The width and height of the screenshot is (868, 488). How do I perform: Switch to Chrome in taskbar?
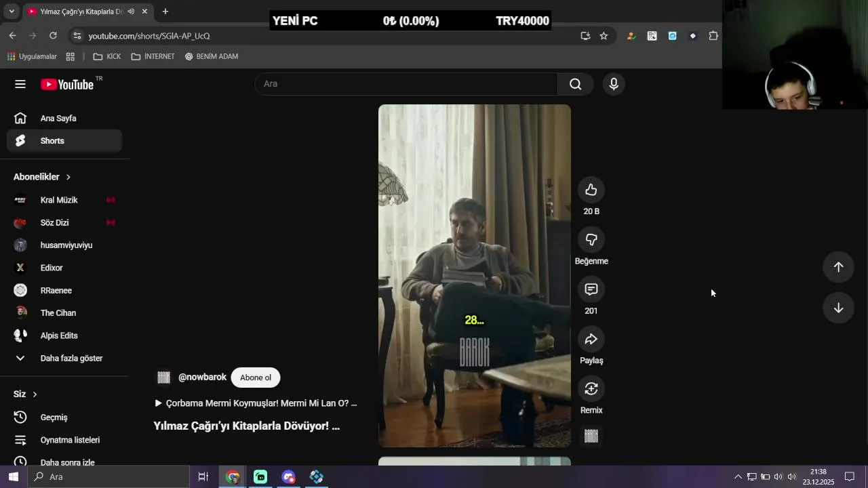[233, 476]
